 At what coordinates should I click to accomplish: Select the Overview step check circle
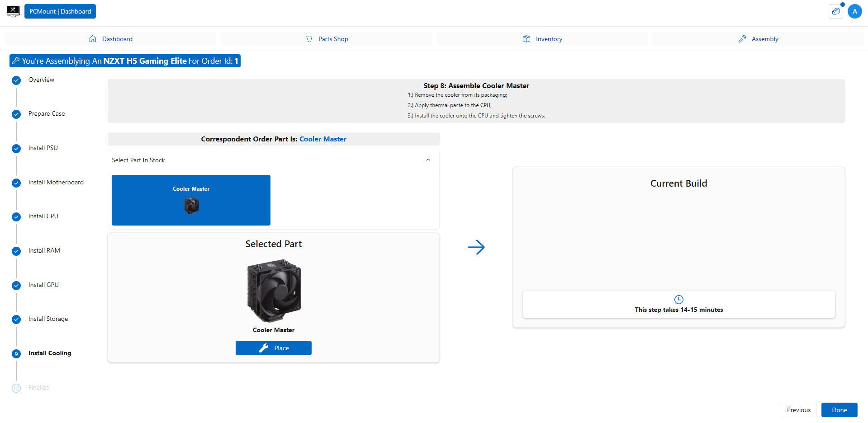point(16,80)
